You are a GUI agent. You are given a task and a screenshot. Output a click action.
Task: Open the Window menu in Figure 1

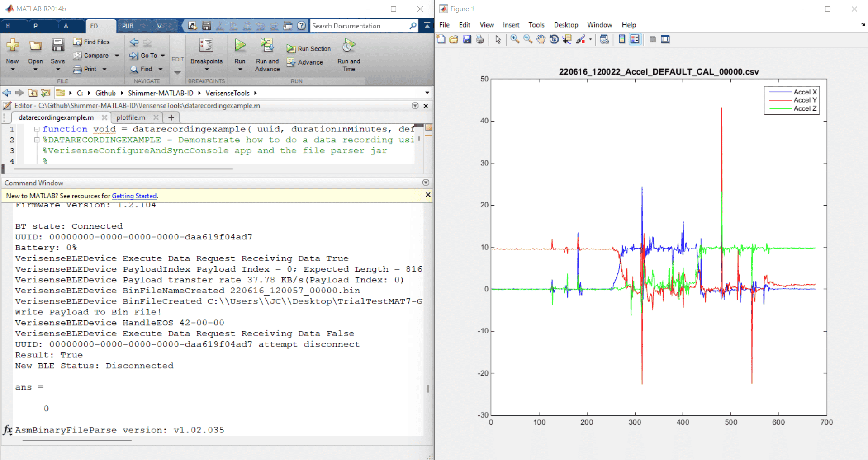tap(600, 25)
